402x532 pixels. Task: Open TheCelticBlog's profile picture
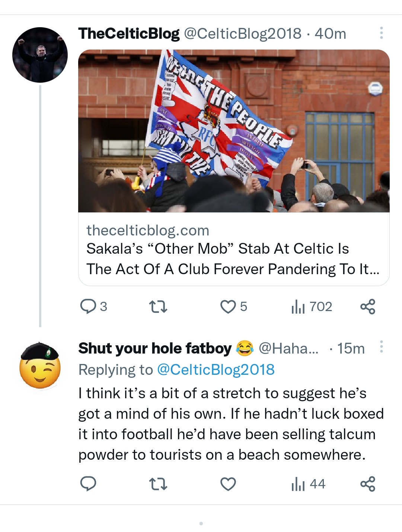40,55
